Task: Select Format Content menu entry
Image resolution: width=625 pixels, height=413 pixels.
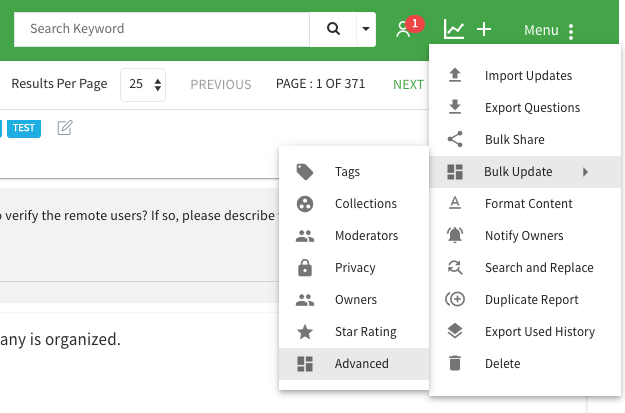Action: [525, 204]
